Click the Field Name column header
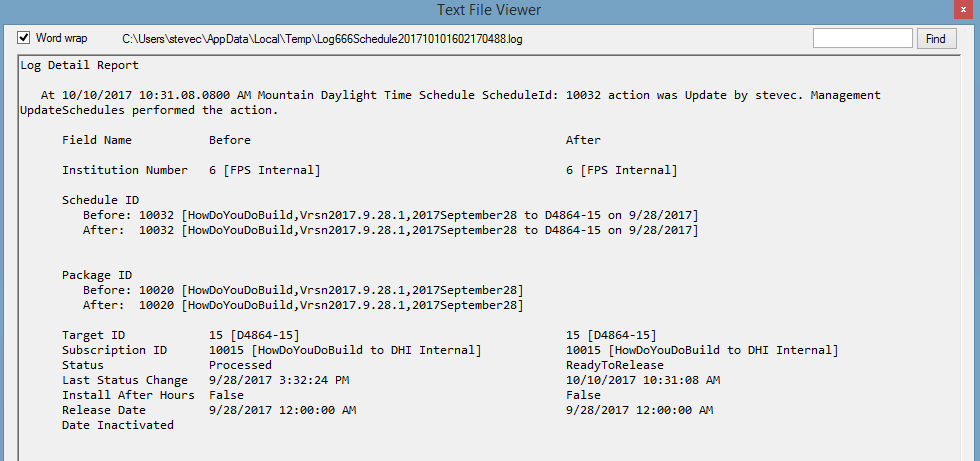This screenshot has width=980, height=461. (x=97, y=140)
